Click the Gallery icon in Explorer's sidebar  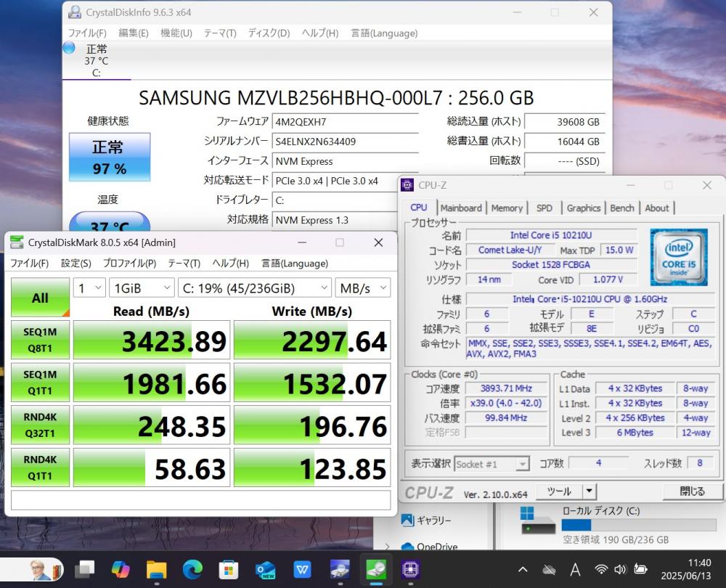407,520
